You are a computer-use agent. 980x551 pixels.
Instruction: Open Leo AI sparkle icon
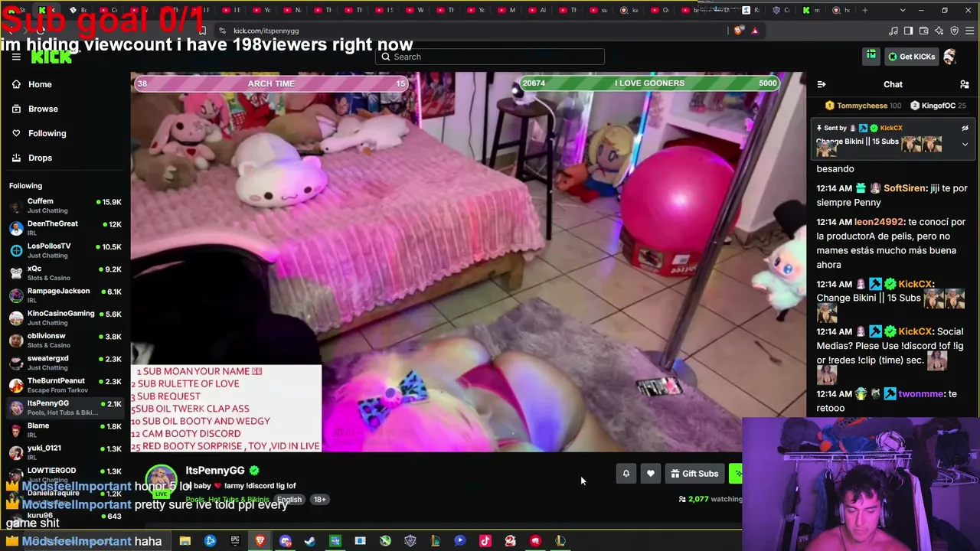[939, 31]
